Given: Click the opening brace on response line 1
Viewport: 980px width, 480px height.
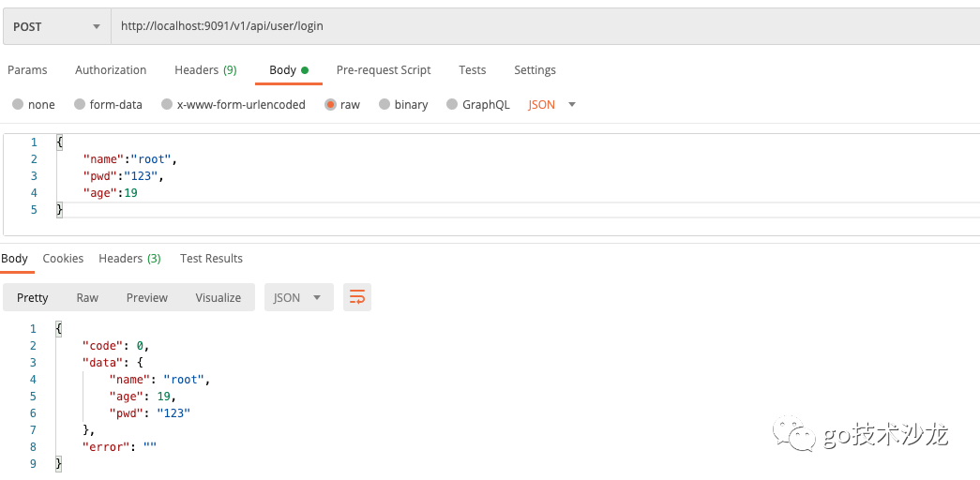Looking at the screenshot, I should point(59,329).
